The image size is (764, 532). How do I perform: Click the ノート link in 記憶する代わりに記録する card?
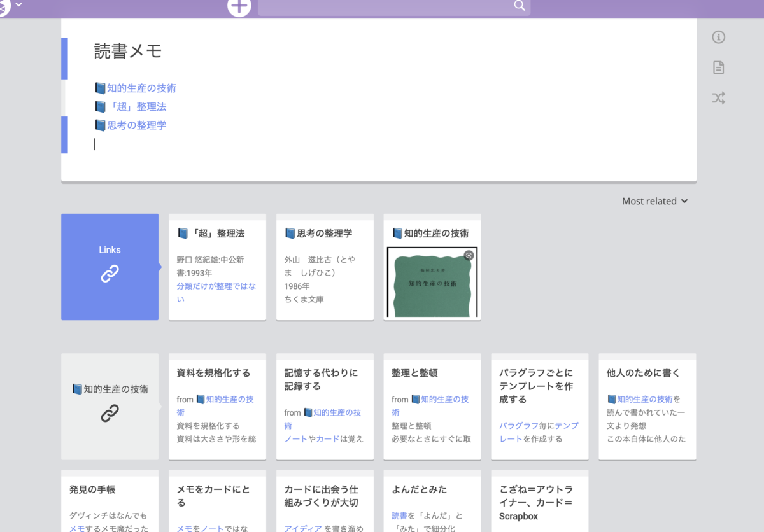[296, 439]
